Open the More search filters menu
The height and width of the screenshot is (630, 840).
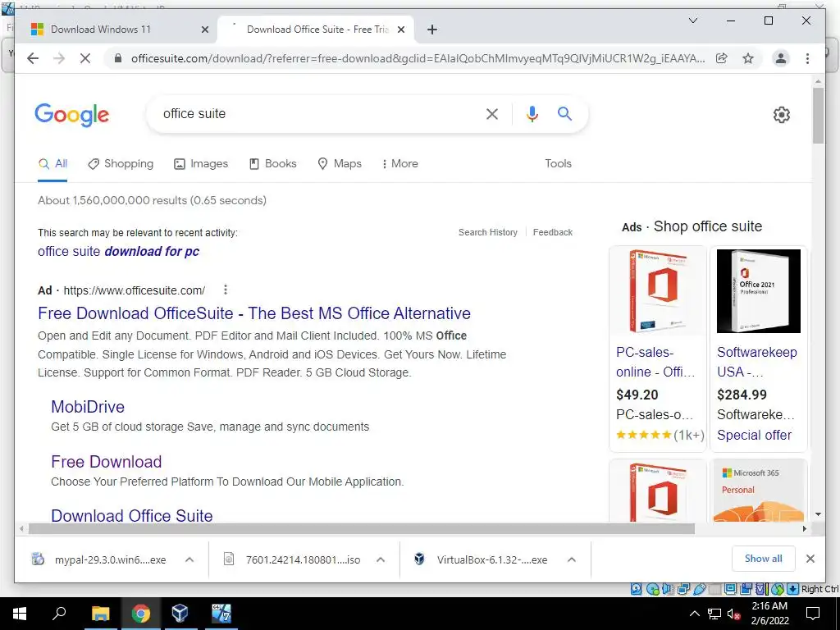pyautogui.click(x=399, y=164)
